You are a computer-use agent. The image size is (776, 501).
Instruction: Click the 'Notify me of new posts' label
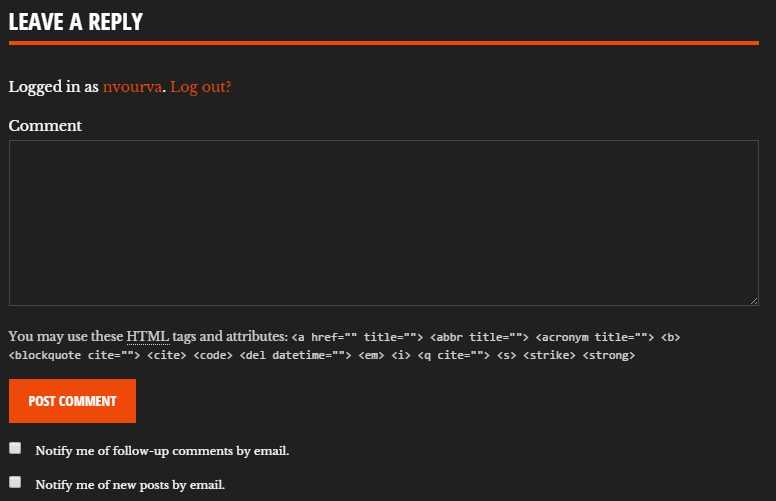tap(130, 485)
